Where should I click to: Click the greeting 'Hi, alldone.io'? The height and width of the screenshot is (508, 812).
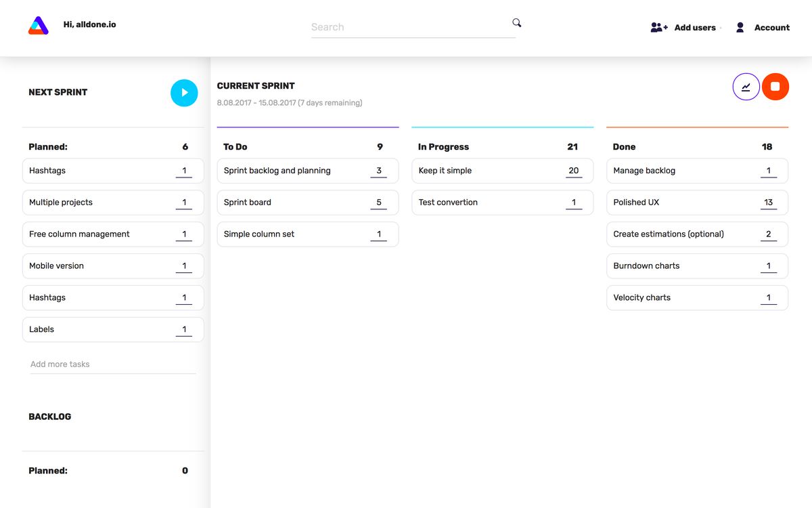tap(89, 24)
